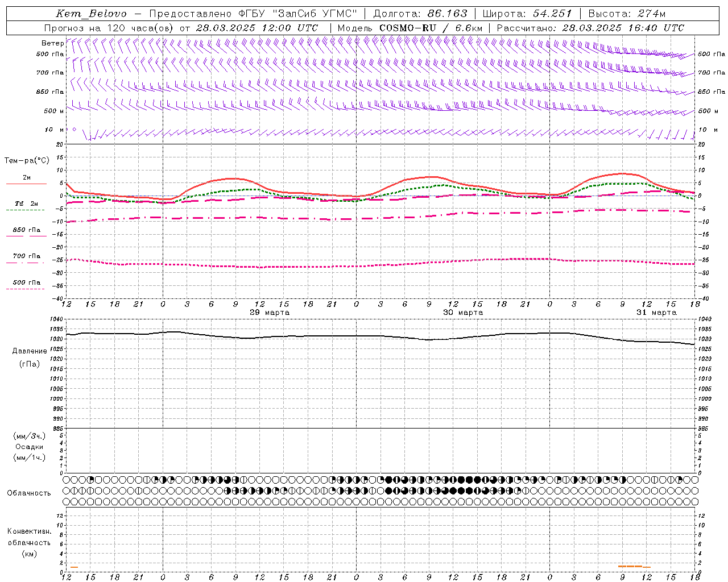This screenshot has height=582, width=728.
Task: Click the Конвективн. облачность label
Action: tap(29, 537)
